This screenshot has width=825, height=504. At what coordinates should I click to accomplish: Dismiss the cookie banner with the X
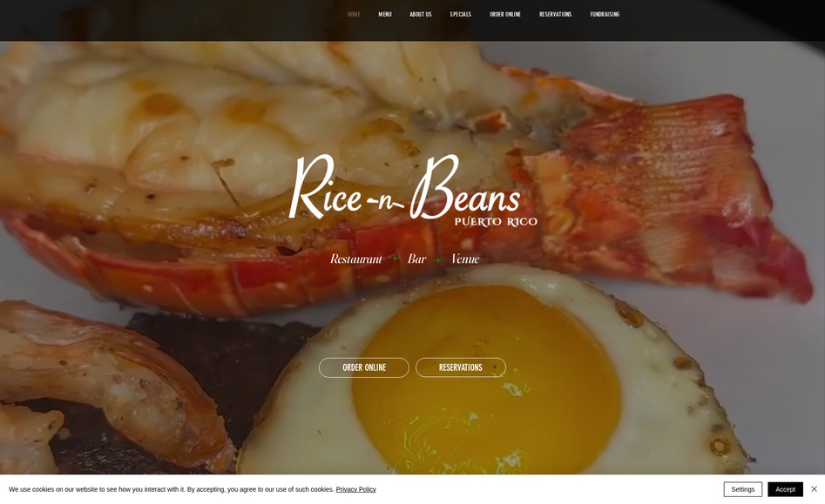814,488
